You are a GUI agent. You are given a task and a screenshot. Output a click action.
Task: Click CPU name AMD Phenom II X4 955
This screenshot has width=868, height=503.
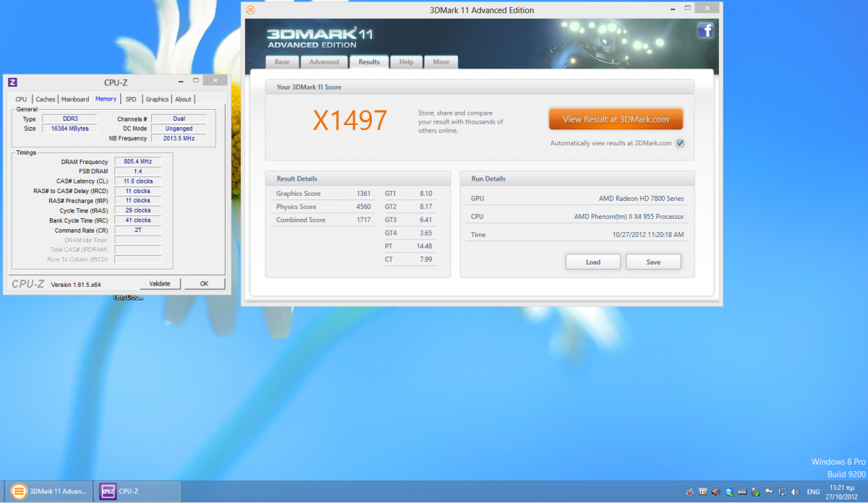(x=629, y=216)
